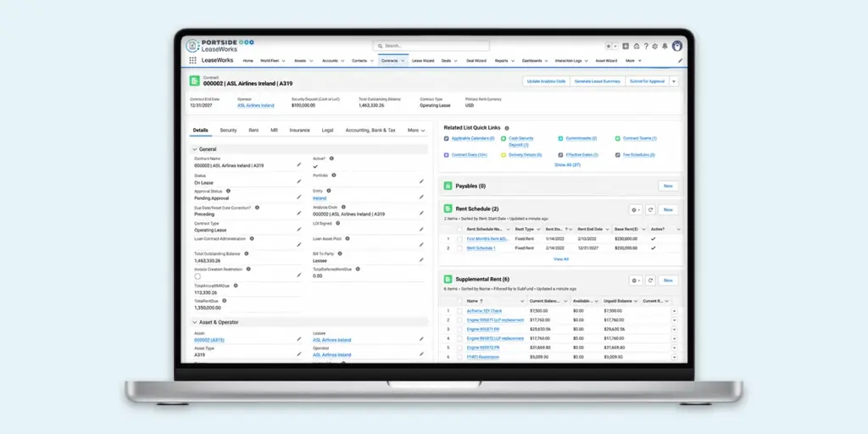The image size is (868, 434).
Task: Open Show All (37) quick links
Action: [x=567, y=165]
